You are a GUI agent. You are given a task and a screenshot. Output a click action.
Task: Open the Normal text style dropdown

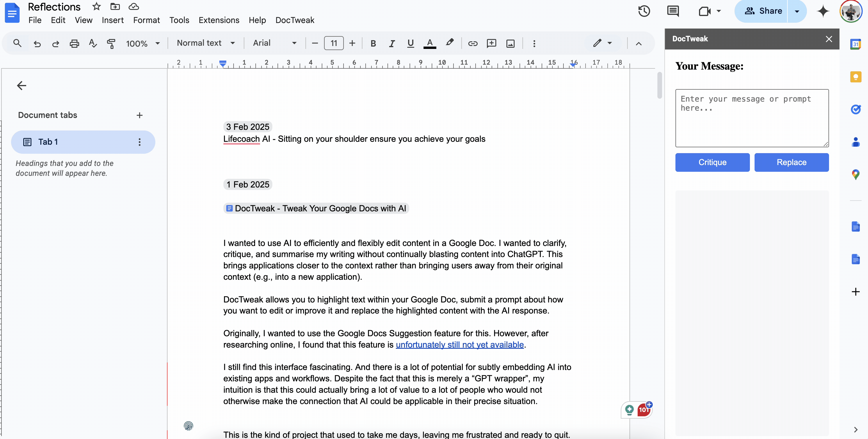206,43
